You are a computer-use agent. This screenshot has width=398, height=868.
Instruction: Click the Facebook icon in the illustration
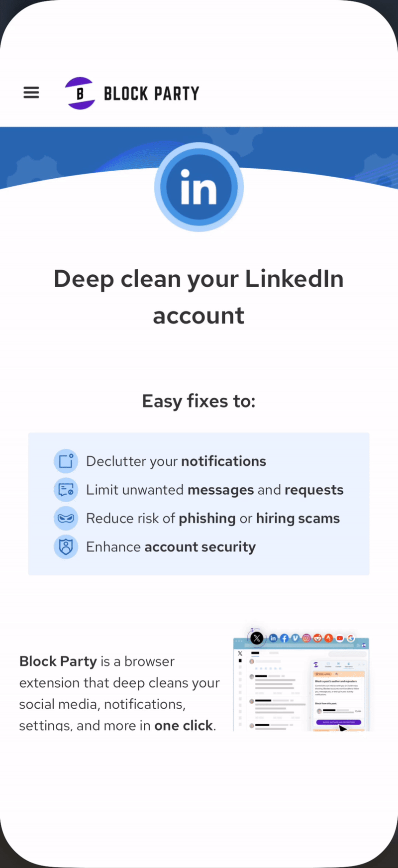[284, 638]
